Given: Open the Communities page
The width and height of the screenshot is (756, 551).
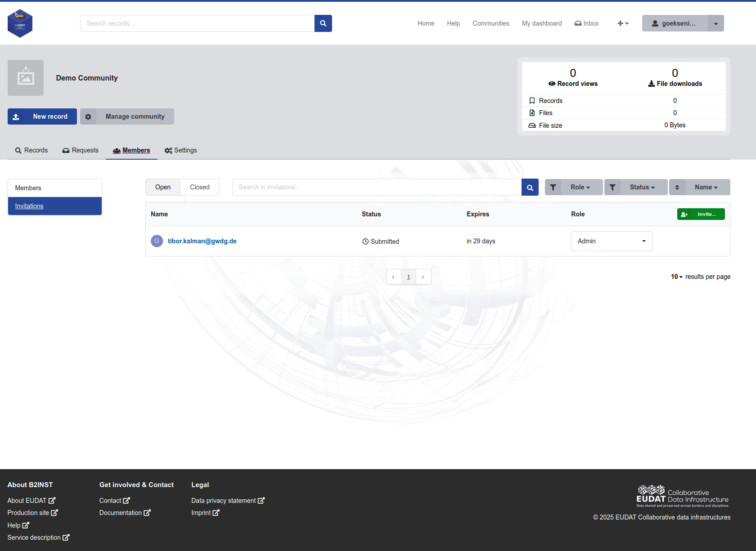Looking at the screenshot, I should (491, 23).
